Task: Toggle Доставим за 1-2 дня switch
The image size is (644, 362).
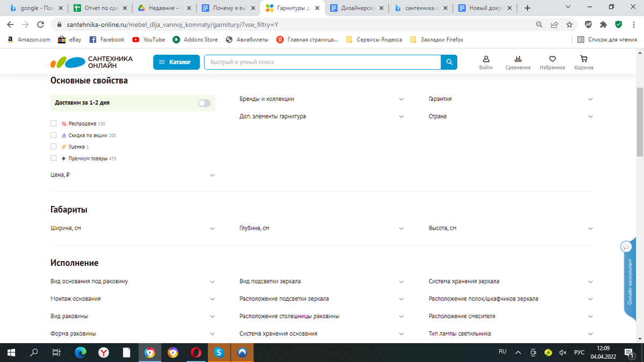Action: click(x=204, y=103)
